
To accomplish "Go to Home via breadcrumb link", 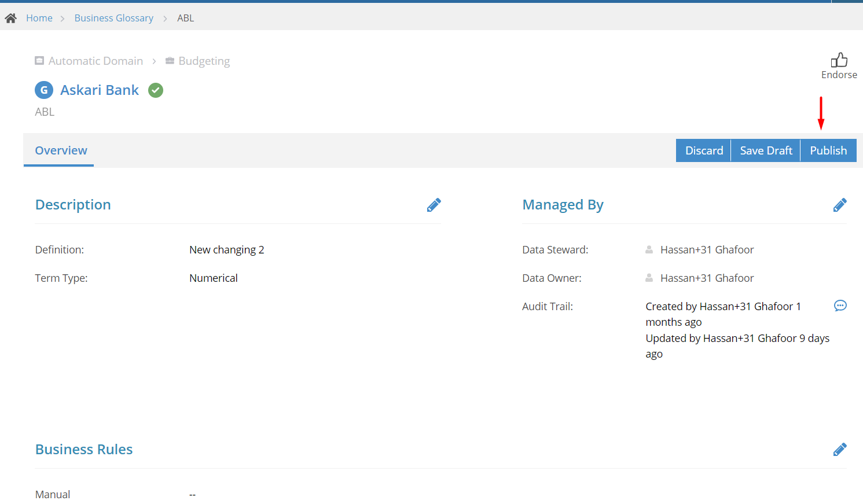I will (x=39, y=19).
